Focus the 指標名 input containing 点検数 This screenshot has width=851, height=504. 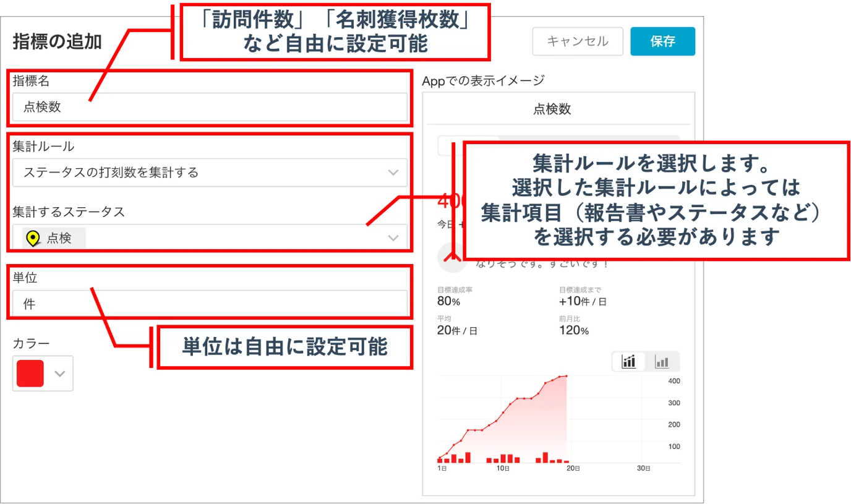(x=210, y=107)
